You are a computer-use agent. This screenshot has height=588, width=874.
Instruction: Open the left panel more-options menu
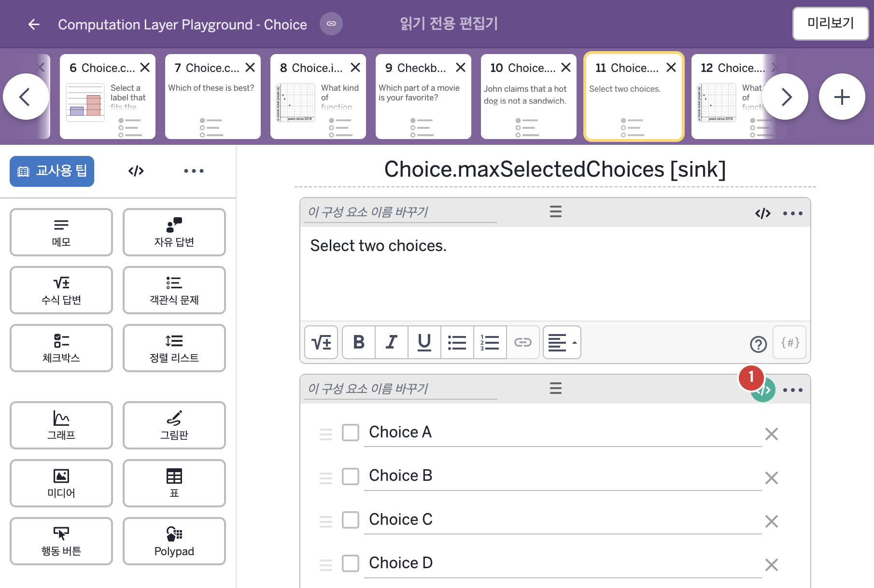[x=194, y=171]
